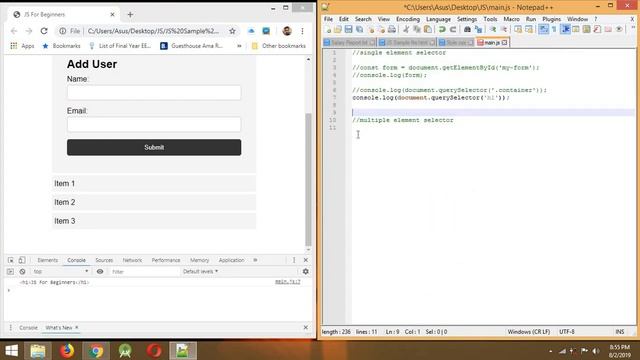Focus the Email input field
Screen dimensions: 640x360
(x=154, y=124)
